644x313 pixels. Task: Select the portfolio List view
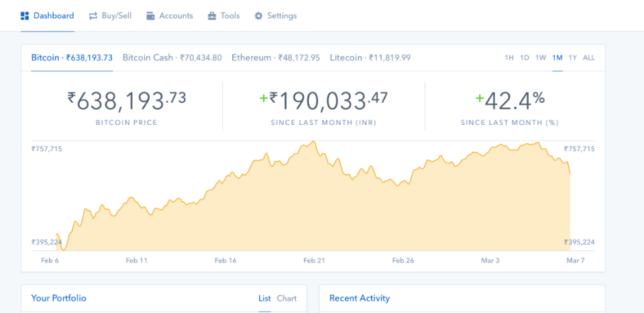click(x=264, y=298)
